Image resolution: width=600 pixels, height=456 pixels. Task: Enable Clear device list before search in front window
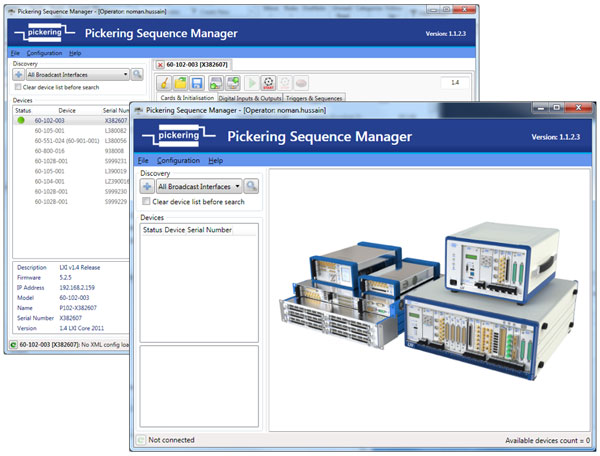pyautogui.click(x=146, y=201)
